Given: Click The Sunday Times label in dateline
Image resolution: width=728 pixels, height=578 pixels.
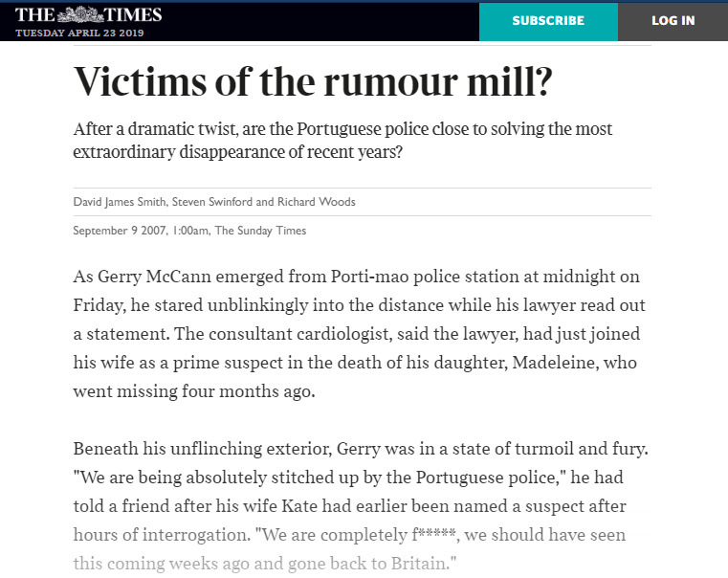Looking at the screenshot, I should tap(260, 231).
